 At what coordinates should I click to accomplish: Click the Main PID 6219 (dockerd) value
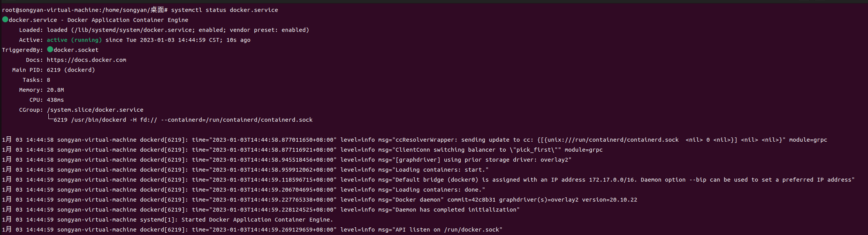pyautogui.click(x=71, y=70)
